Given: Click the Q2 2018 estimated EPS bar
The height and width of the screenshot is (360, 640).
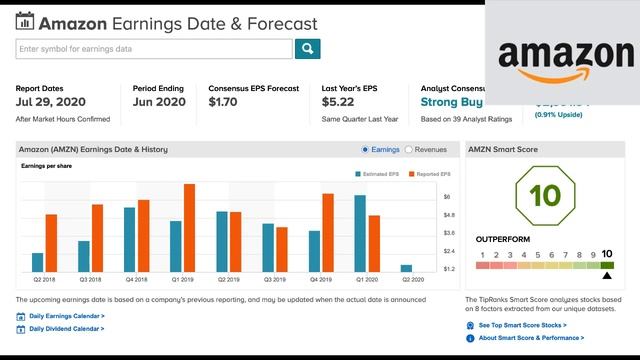Looking at the screenshot, I should (x=38, y=262).
